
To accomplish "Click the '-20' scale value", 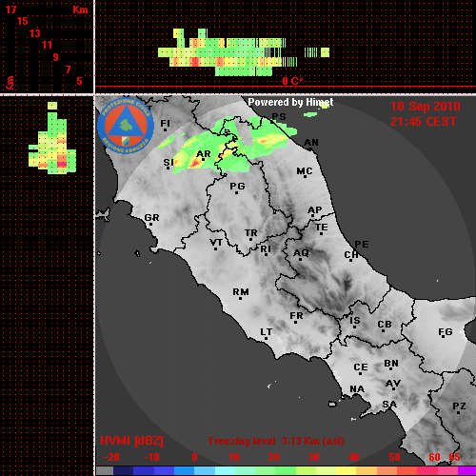I will [111, 457].
